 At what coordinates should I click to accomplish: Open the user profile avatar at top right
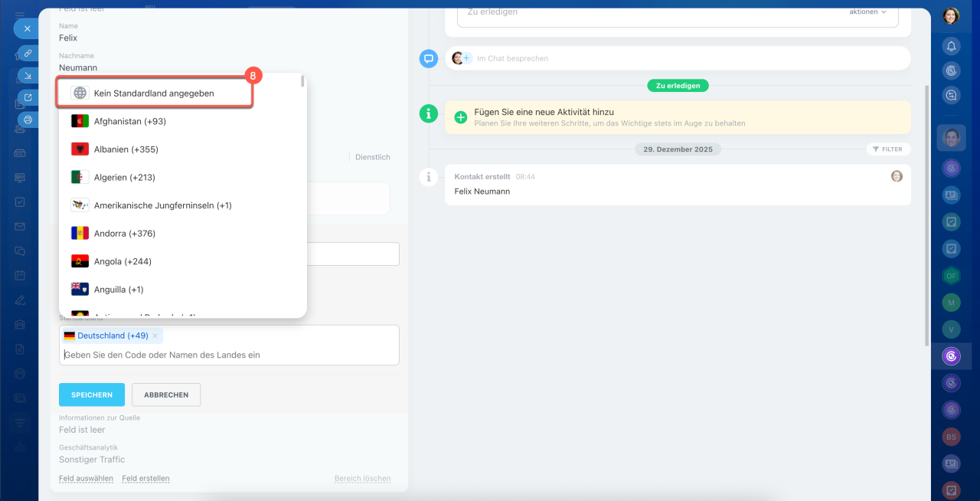point(951,15)
